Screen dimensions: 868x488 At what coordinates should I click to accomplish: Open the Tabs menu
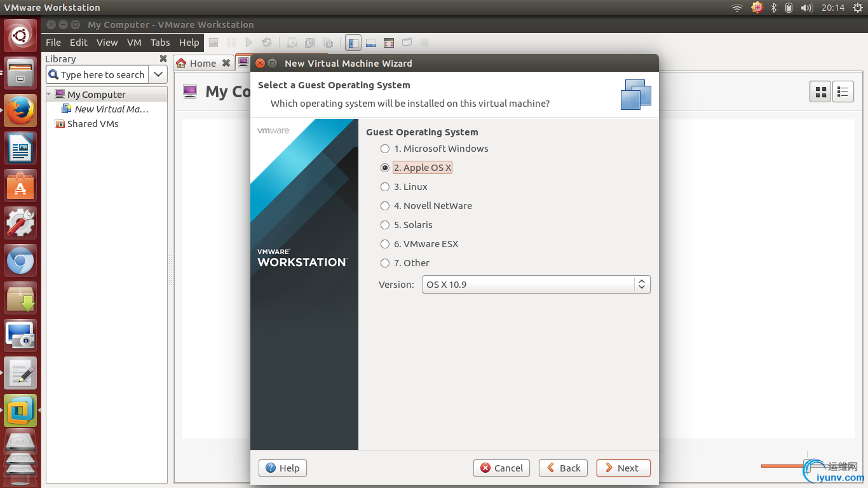(160, 43)
